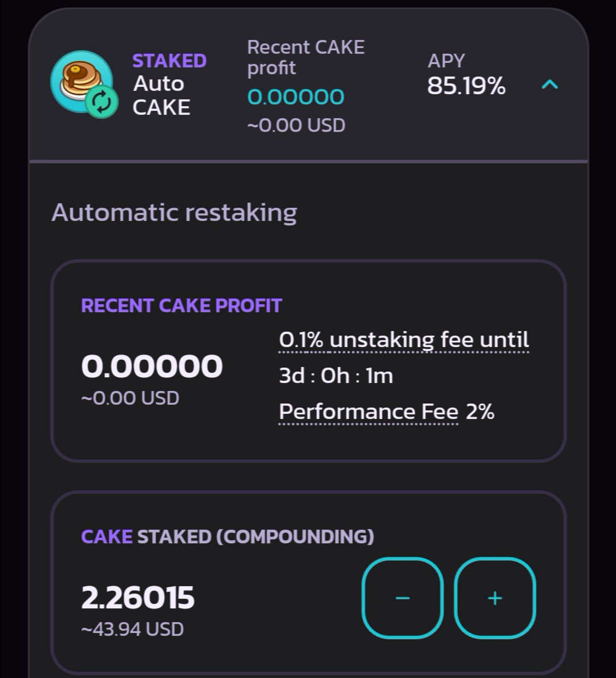Image resolution: width=616 pixels, height=678 pixels.
Task: Stake more CAKE with the plus button
Action: [x=495, y=598]
